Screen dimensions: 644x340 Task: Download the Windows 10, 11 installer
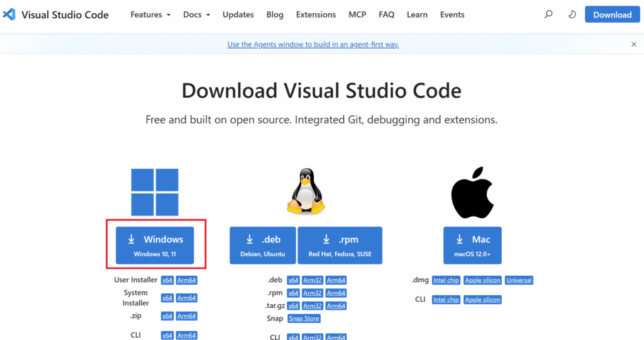155,246
